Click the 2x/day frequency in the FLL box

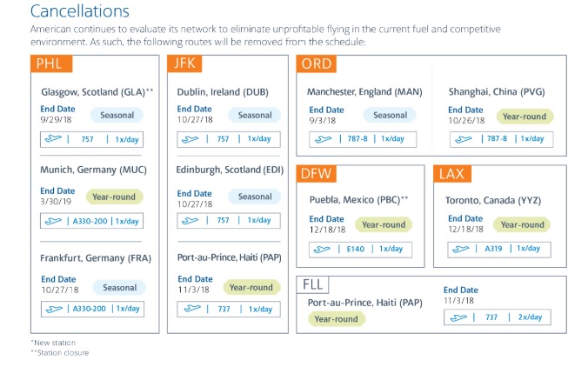click(527, 317)
